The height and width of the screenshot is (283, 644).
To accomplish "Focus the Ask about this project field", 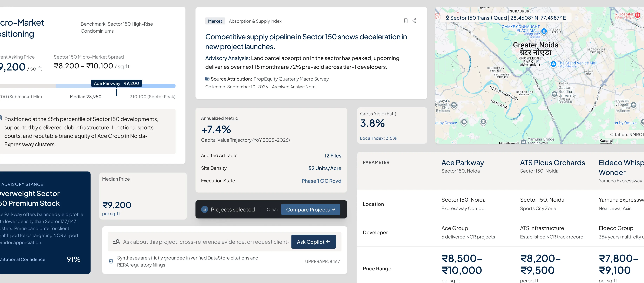I will [x=205, y=242].
